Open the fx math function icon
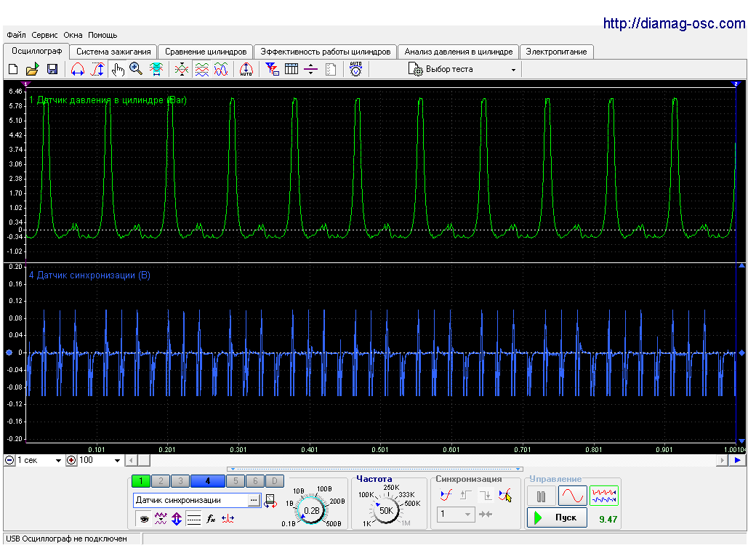756x548 pixels. pyautogui.click(x=211, y=519)
